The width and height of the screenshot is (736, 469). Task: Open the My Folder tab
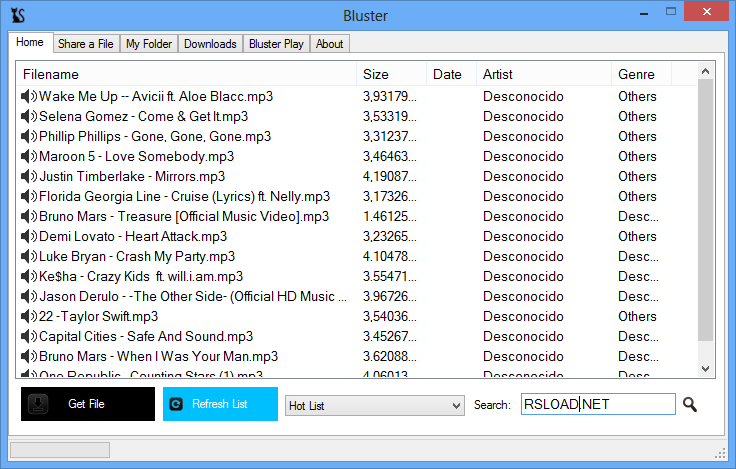click(x=149, y=44)
